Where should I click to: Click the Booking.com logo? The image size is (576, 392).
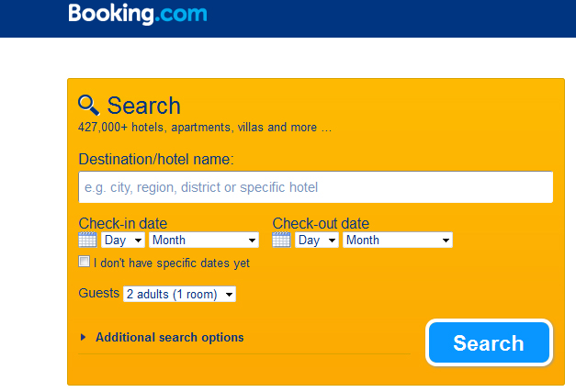point(138,15)
